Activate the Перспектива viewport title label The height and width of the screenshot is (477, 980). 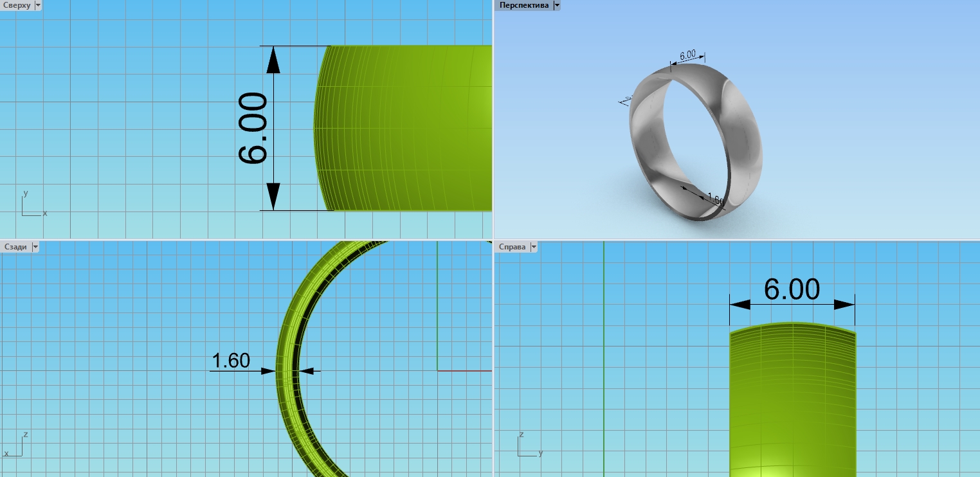click(x=524, y=5)
